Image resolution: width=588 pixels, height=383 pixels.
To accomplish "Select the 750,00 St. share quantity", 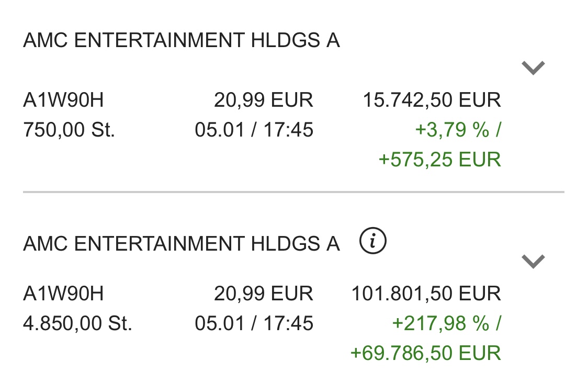I will coord(69,129).
